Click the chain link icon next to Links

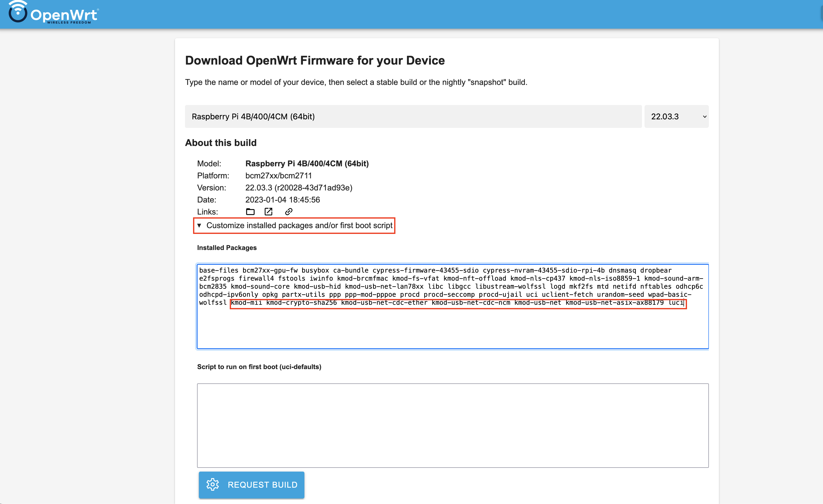click(289, 212)
